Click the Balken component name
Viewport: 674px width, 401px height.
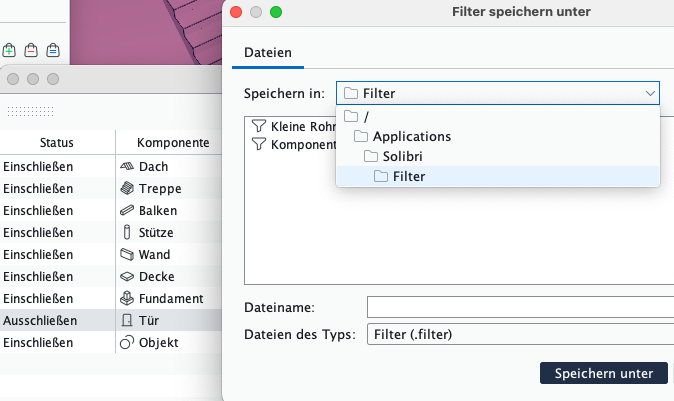point(158,210)
